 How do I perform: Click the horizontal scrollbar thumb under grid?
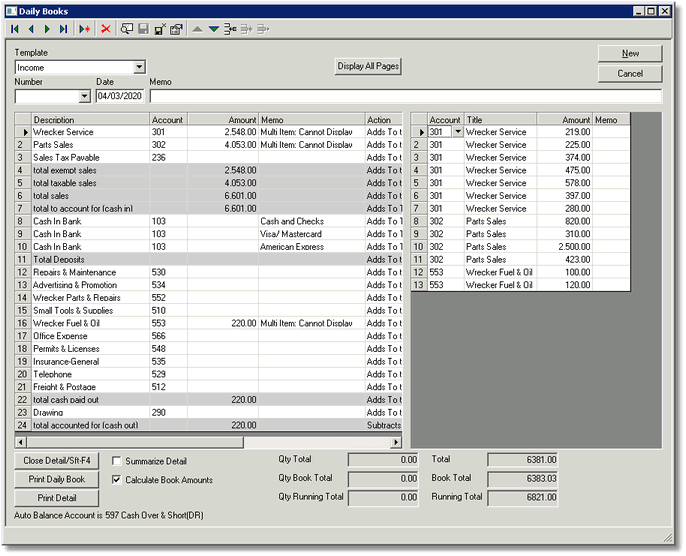[x=135, y=442]
